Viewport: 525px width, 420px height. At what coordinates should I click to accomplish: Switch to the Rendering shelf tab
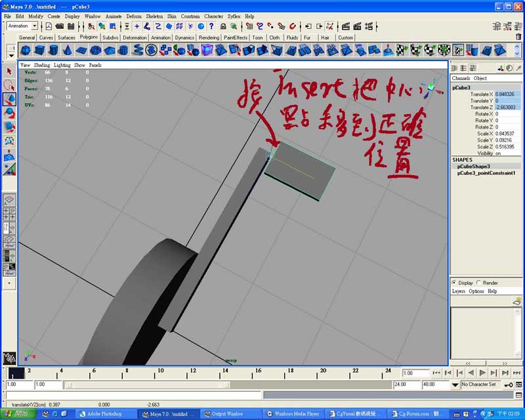(x=209, y=37)
